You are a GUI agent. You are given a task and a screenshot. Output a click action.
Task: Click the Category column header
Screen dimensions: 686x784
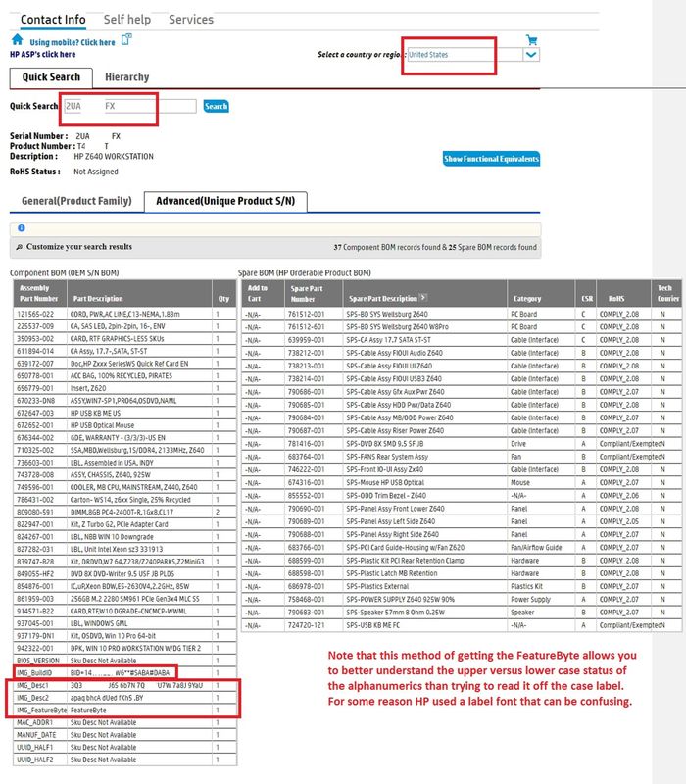click(541, 293)
